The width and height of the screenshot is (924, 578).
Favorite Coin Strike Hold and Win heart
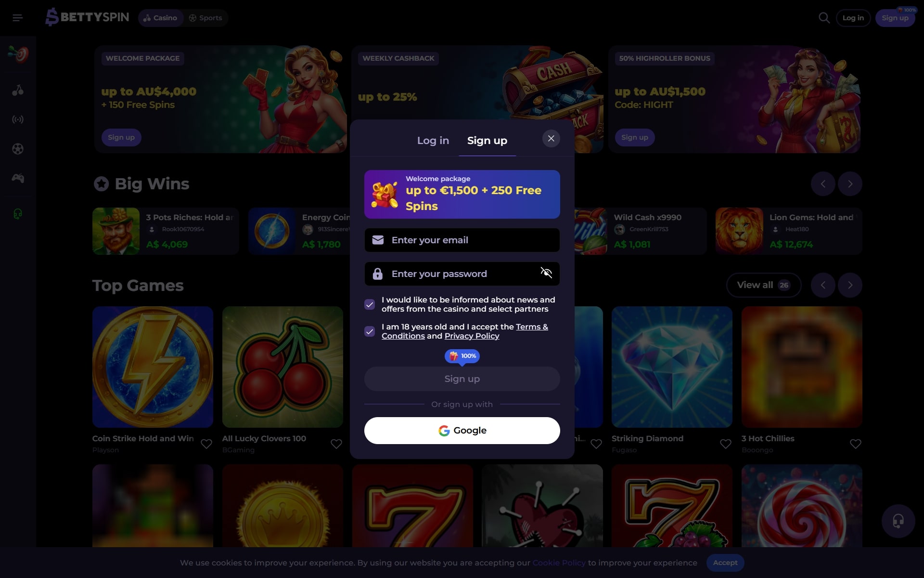click(x=206, y=444)
